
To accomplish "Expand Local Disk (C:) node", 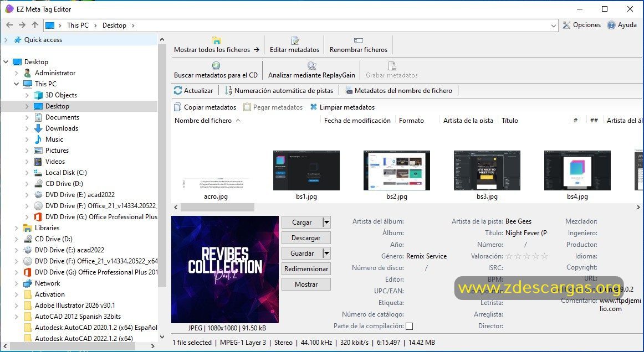I will click(x=27, y=173).
